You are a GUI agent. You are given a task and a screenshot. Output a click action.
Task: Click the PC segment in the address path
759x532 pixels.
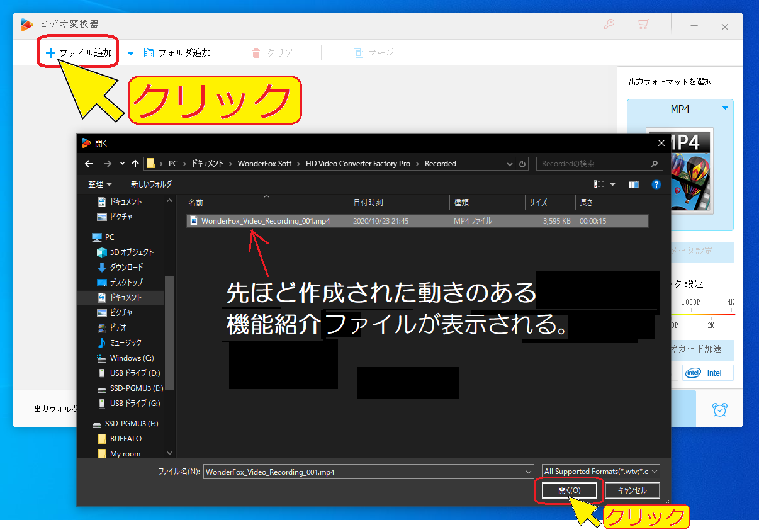[x=173, y=164]
